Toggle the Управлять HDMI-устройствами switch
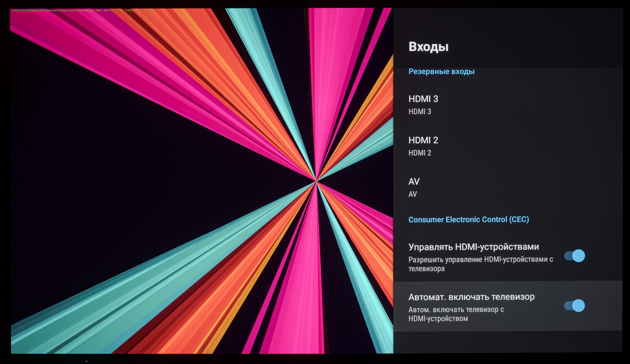This screenshot has width=630, height=364. click(575, 256)
